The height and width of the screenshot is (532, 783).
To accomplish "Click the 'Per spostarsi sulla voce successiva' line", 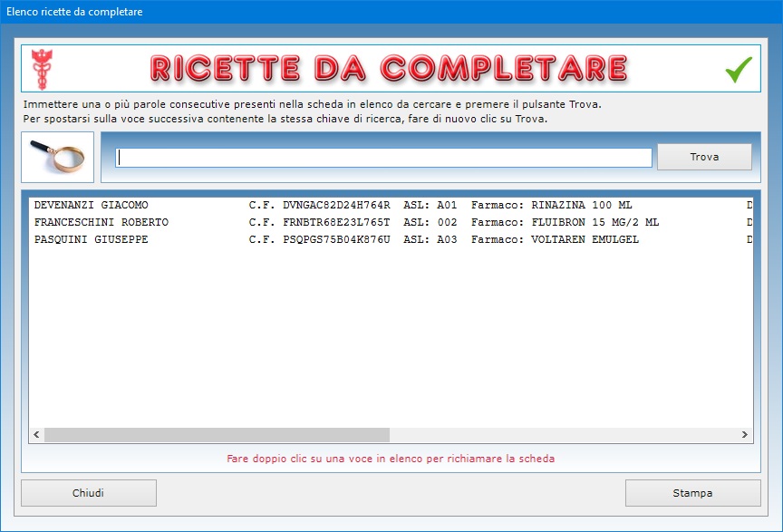I will tap(285, 119).
